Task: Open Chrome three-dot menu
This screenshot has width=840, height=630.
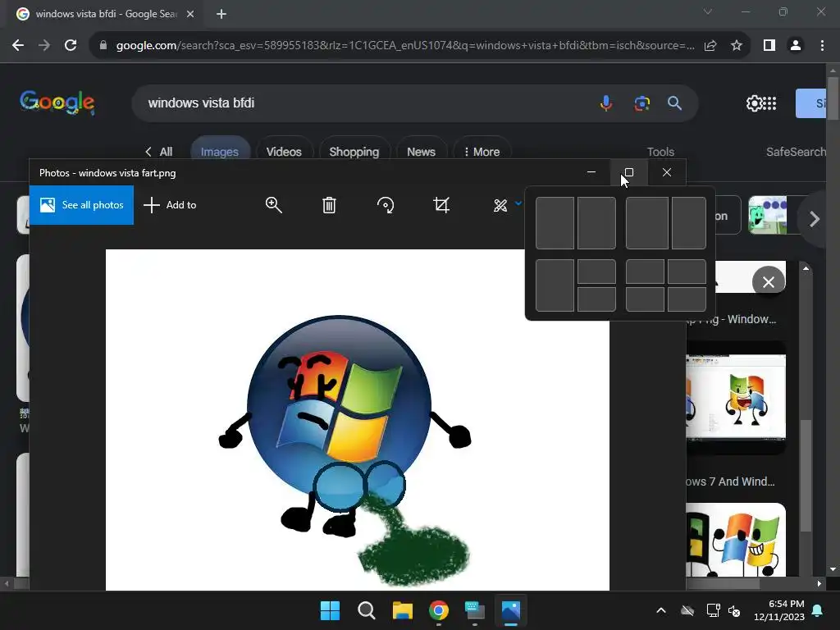Action: [x=822, y=46]
